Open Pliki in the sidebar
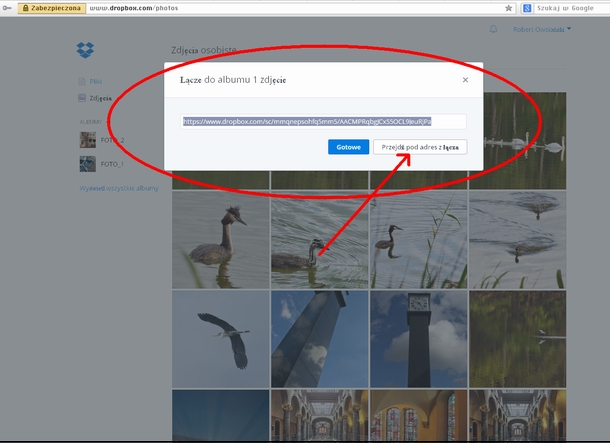 [x=96, y=81]
